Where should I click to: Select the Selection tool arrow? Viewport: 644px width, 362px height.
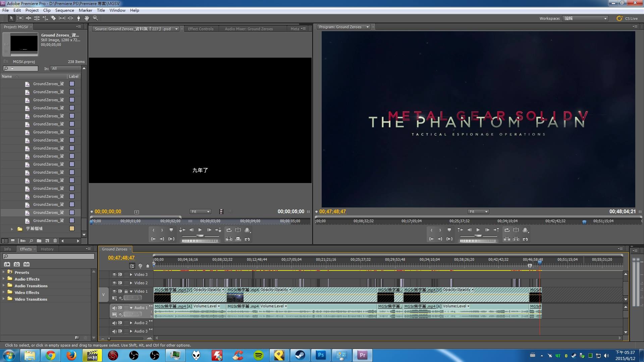(x=11, y=18)
